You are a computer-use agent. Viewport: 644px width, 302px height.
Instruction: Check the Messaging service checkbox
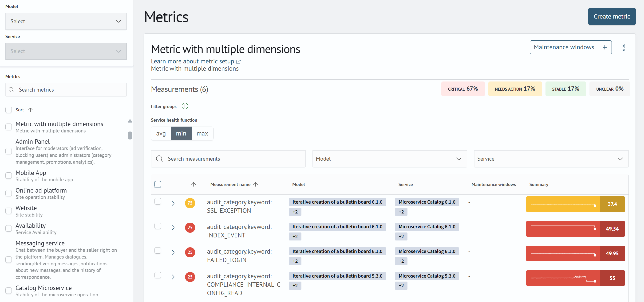(x=9, y=259)
